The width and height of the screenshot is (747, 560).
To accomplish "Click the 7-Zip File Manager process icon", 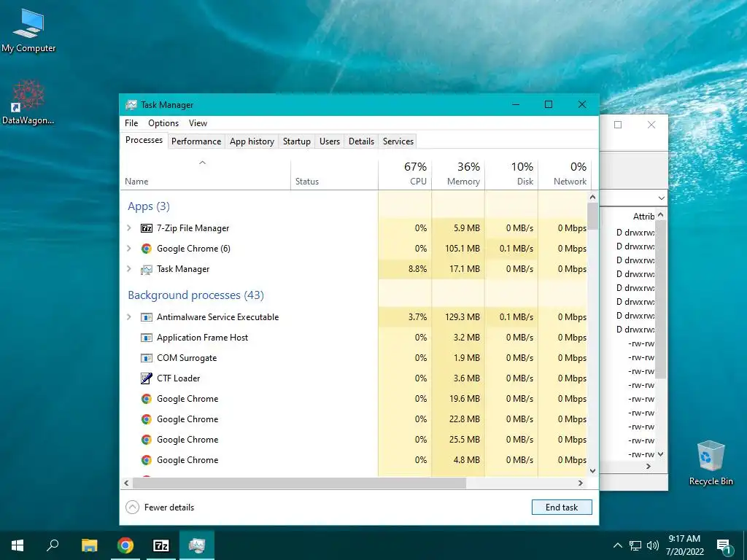I will 146,228.
